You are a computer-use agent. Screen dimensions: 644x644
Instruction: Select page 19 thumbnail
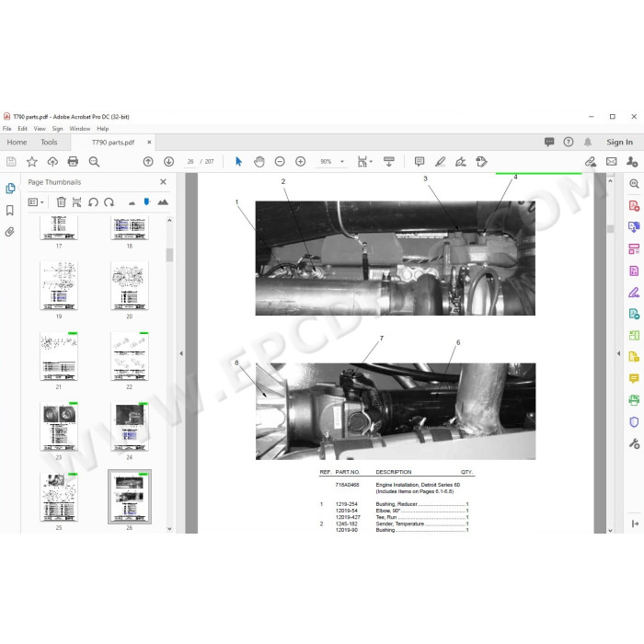click(59, 285)
